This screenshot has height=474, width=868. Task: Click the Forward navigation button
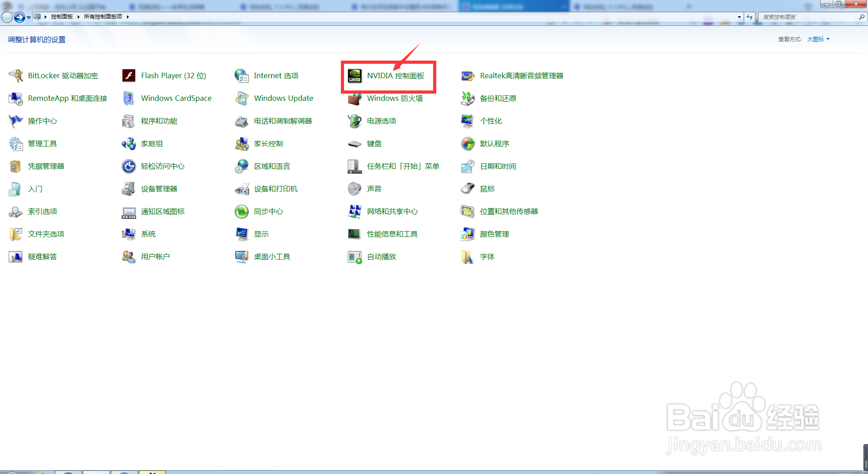click(19, 17)
